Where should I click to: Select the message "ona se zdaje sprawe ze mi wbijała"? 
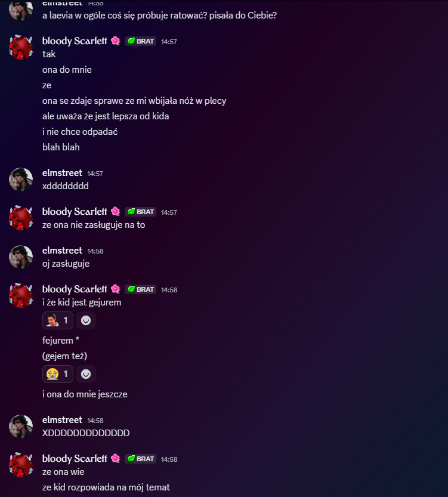(134, 101)
